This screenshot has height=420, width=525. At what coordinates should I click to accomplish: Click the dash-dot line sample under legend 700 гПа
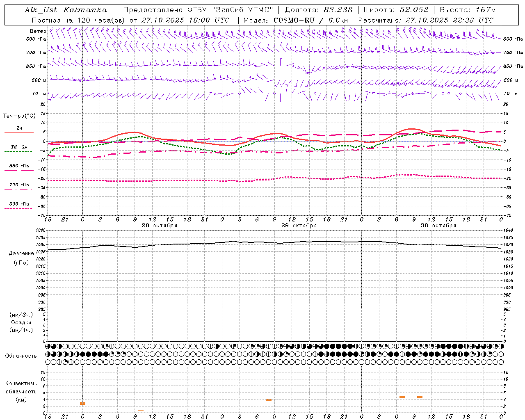(18, 189)
